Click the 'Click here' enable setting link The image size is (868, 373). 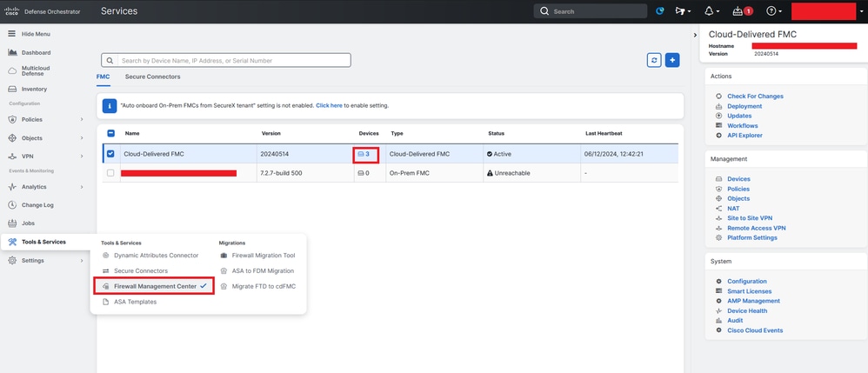(330, 105)
